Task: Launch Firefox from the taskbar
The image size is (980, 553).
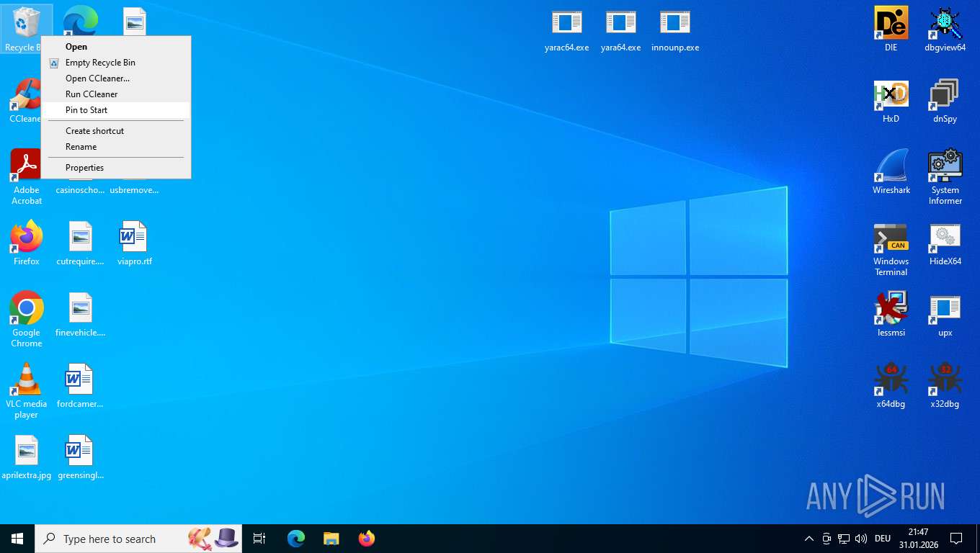Action: pyautogui.click(x=367, y=539)
